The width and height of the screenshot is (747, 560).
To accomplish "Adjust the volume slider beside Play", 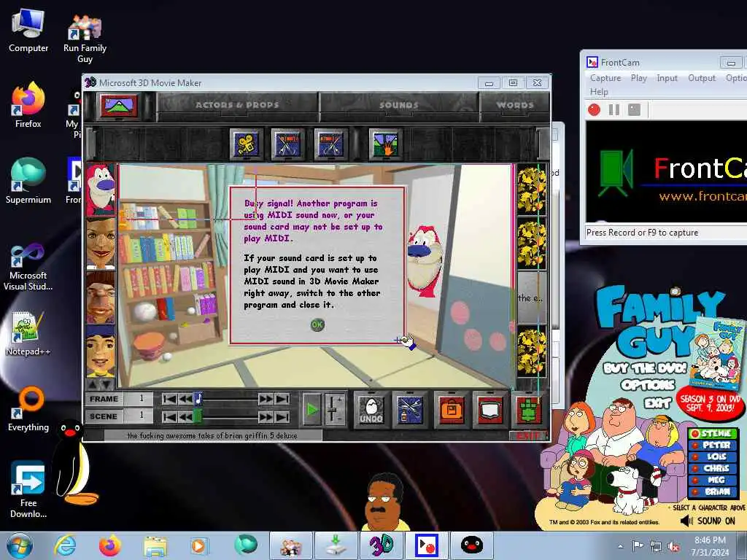I will click(334, 410).
